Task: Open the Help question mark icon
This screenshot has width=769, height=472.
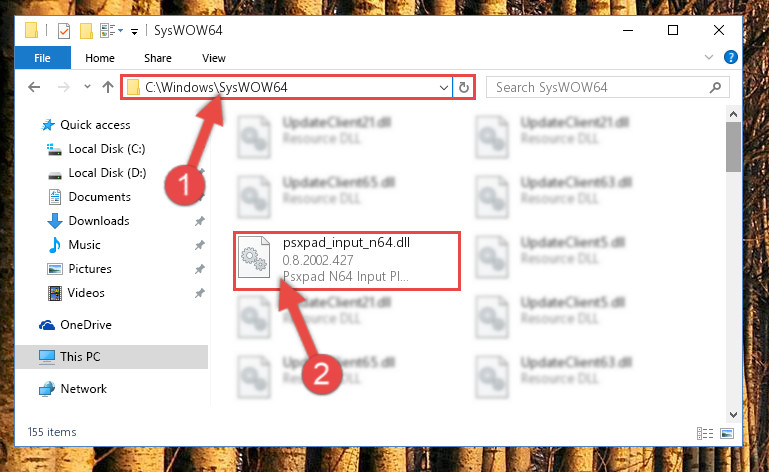Action: click(x=731, y=57)
